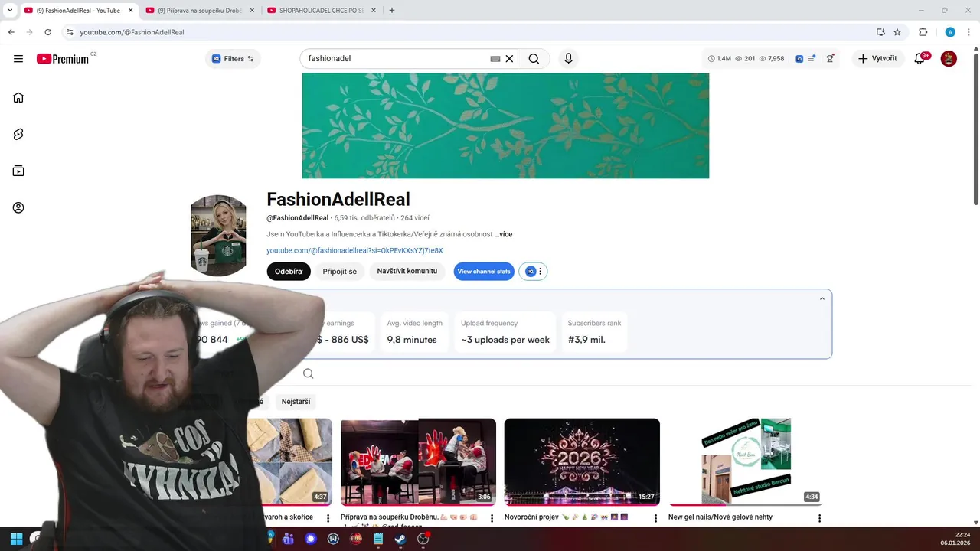Screen dimensions: 980x551
Task: Run the search with the magnifier button
Action: (x=534, y=59)
